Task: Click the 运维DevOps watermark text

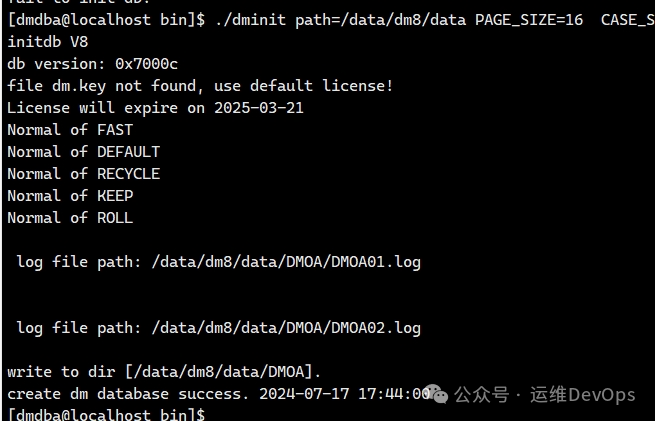Action: click(x=583, y=395)
